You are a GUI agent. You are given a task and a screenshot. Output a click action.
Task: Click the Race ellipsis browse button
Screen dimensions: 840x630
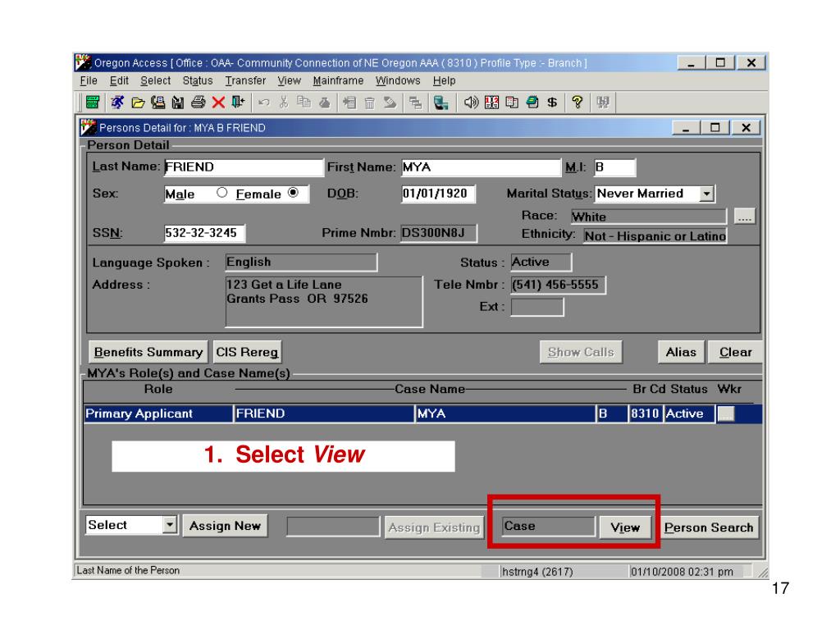pyautogui.click(x=745, y=216)
